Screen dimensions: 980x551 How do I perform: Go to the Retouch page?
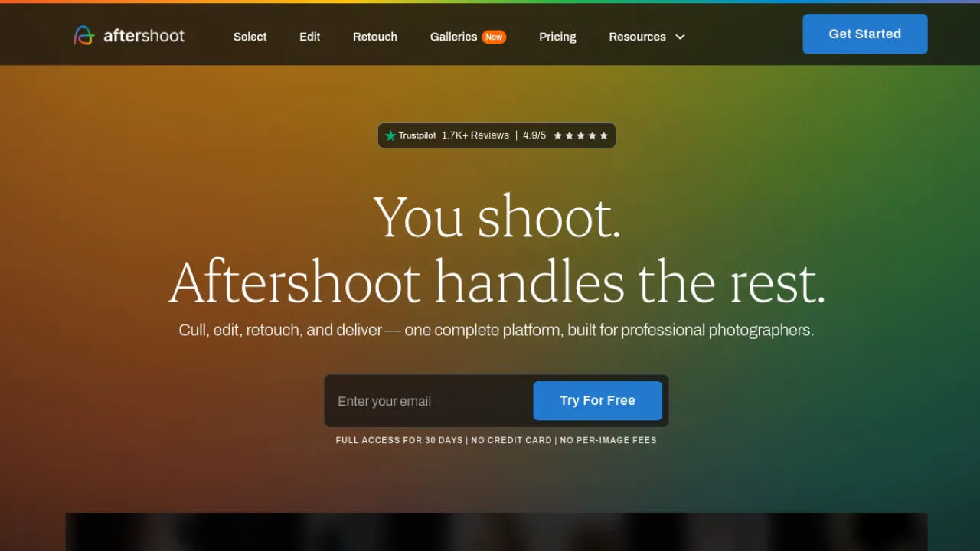tap(375, 37)
